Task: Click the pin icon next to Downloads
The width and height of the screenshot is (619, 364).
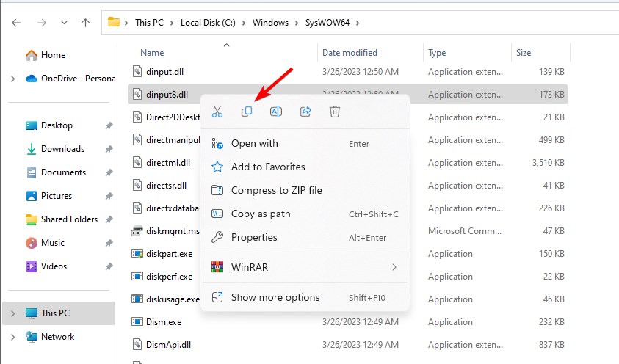Action: click(x=109, y=149)
